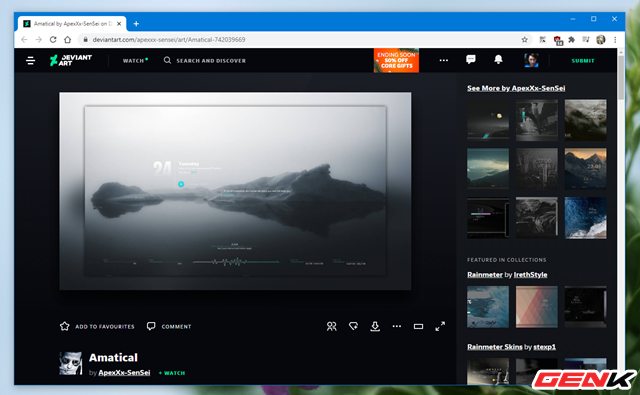Click the deviantart.com address bar

click(302, 40)
